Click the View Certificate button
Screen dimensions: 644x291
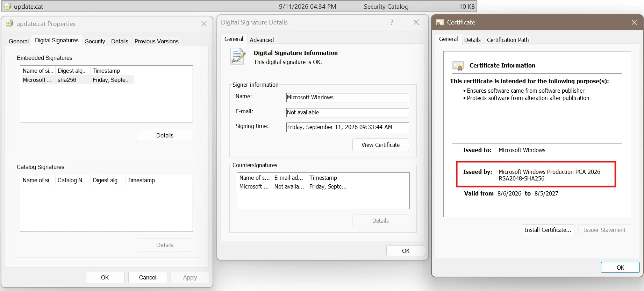click(380, 145)
